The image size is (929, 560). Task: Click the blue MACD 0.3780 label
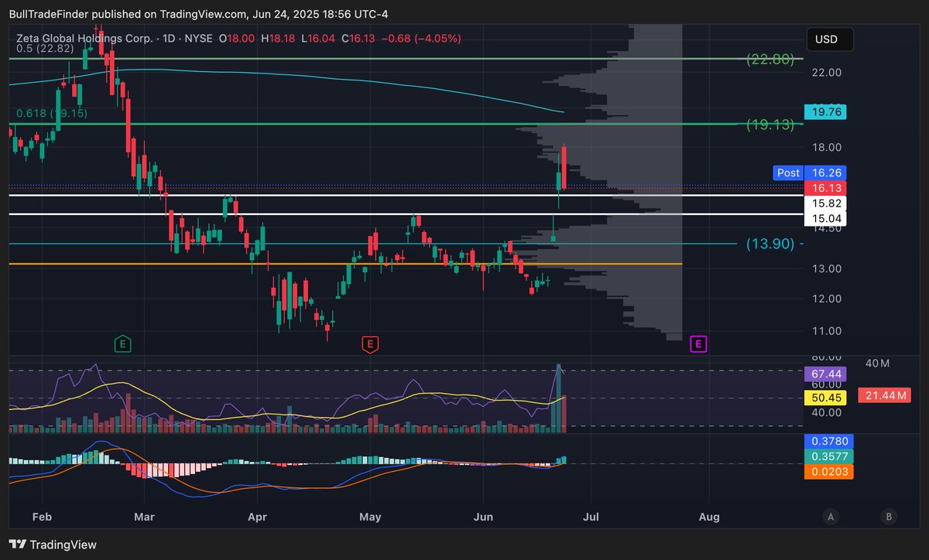(828, 440)
